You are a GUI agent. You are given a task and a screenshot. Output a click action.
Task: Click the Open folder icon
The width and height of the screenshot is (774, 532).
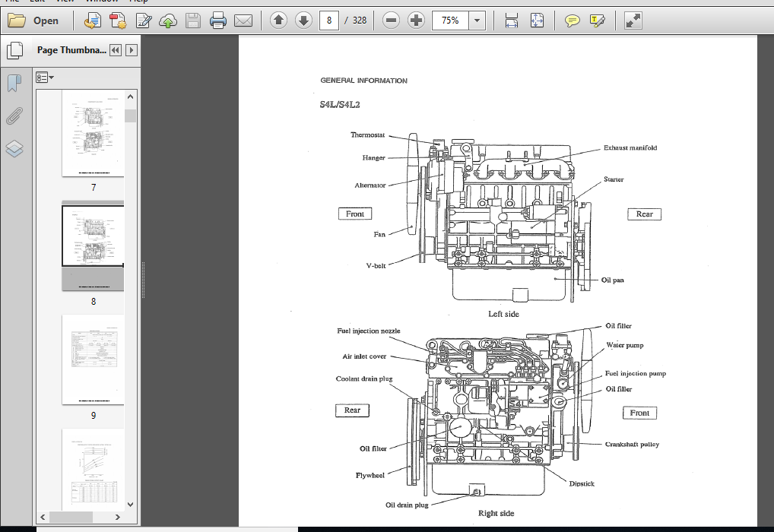point(17,21)
